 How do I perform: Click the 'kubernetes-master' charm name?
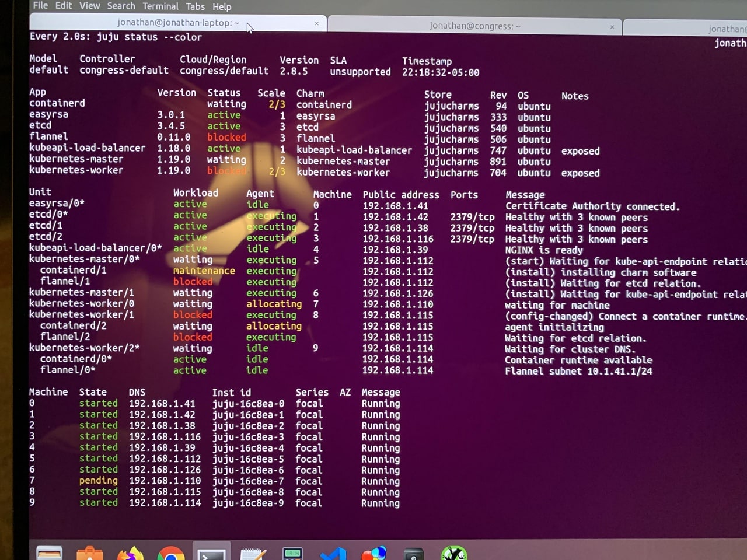tap(343, 161)
